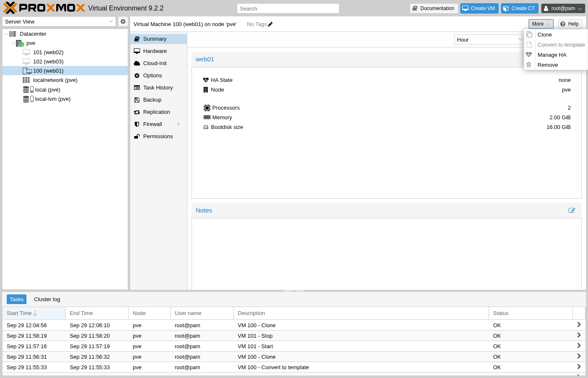This screenshot has width=588, height=378.
Task: Sort by Status column header
Action: tap(530, 313)
